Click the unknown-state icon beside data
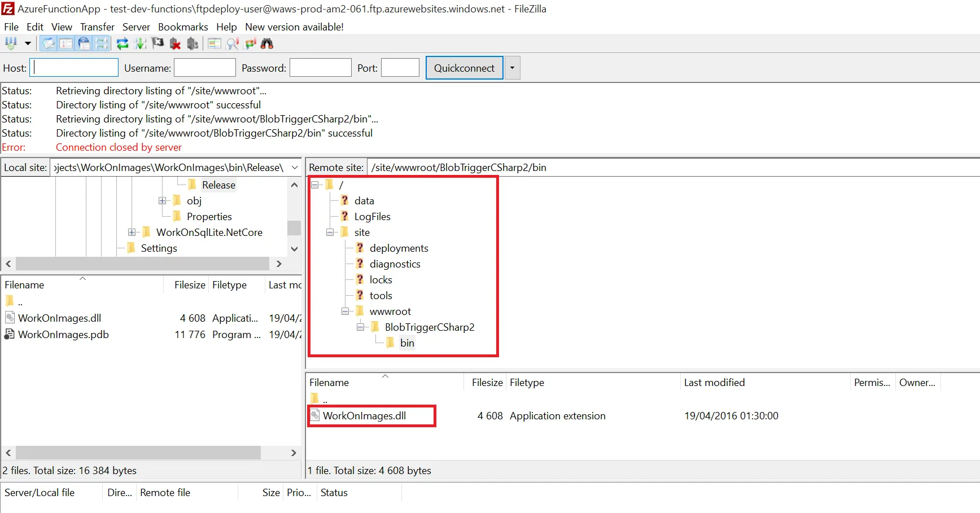This screenshot has height=513, width=980. pos(344,200)
